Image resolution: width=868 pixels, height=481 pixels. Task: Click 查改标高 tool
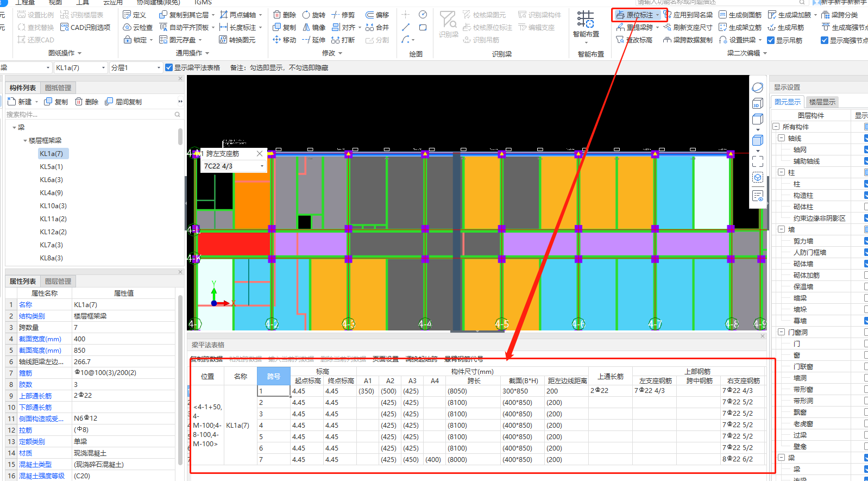point(634,40)
